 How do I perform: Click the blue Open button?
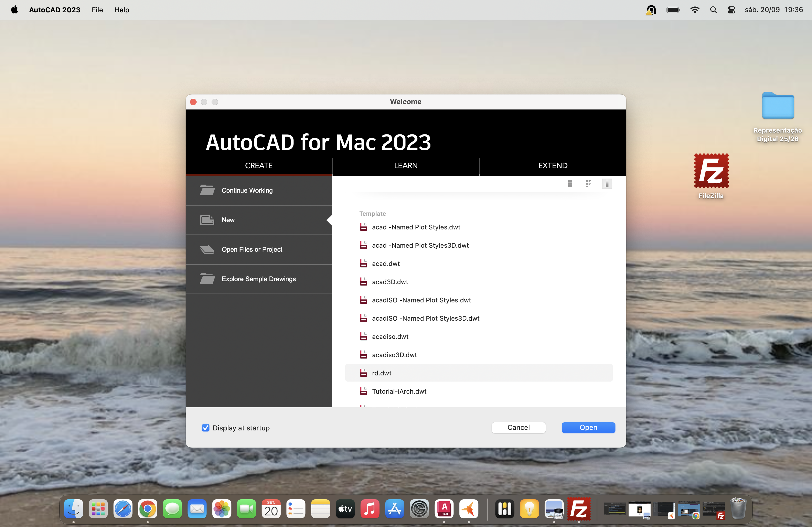[588, 427]
